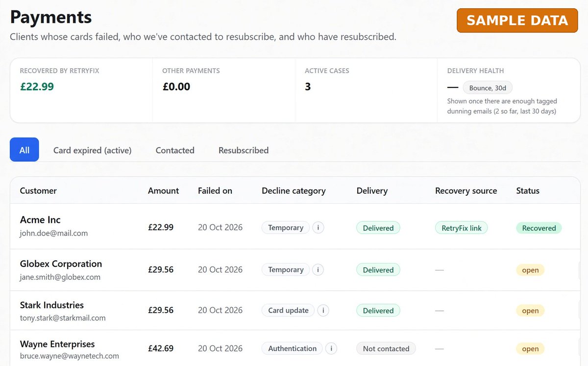Click the Recovery source column header
588x366 pixels.
[466, 191]
